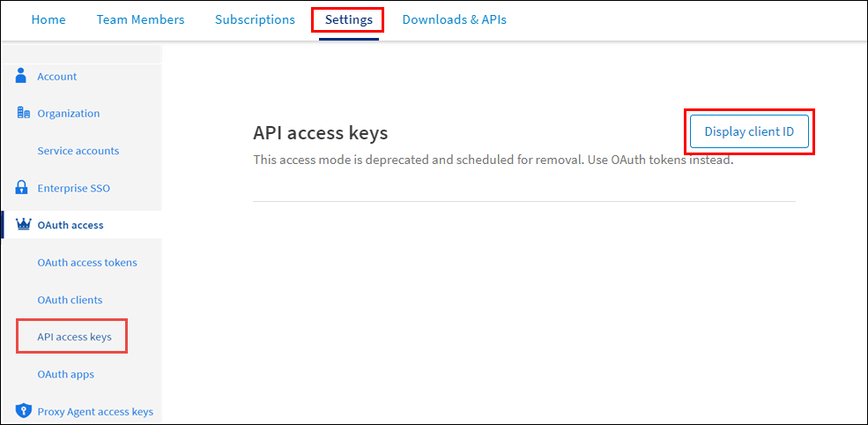Navigate to OAuth clients
This screenshot has width=868, height=425.
(x=70, y=300)
